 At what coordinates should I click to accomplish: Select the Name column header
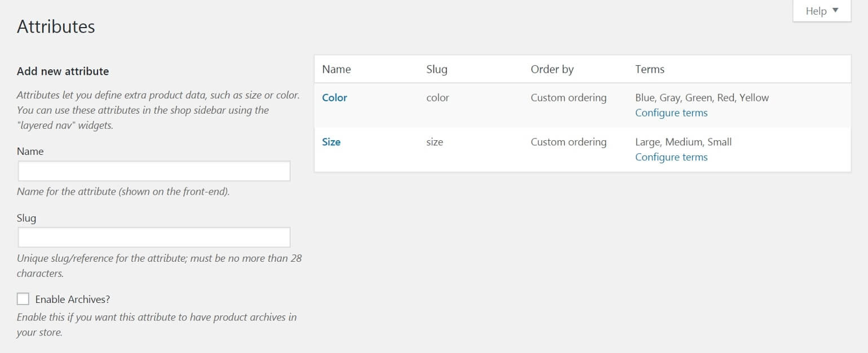(336, 69)
